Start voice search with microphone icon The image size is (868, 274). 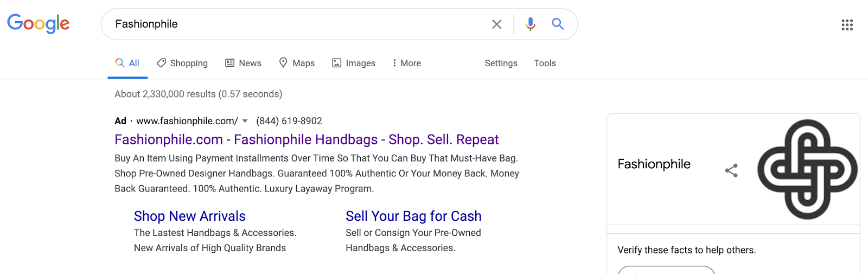(531, 24)
